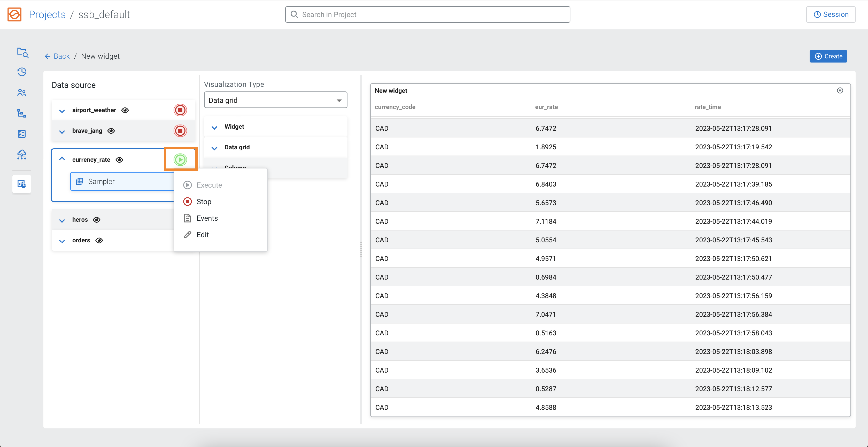Open the Visualization Type dropdown
Screen dimensions: 868x447
[x=275, y=100]
